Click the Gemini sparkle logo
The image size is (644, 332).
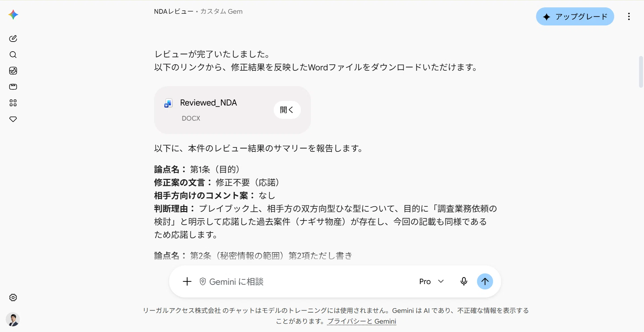click(13, 15)
